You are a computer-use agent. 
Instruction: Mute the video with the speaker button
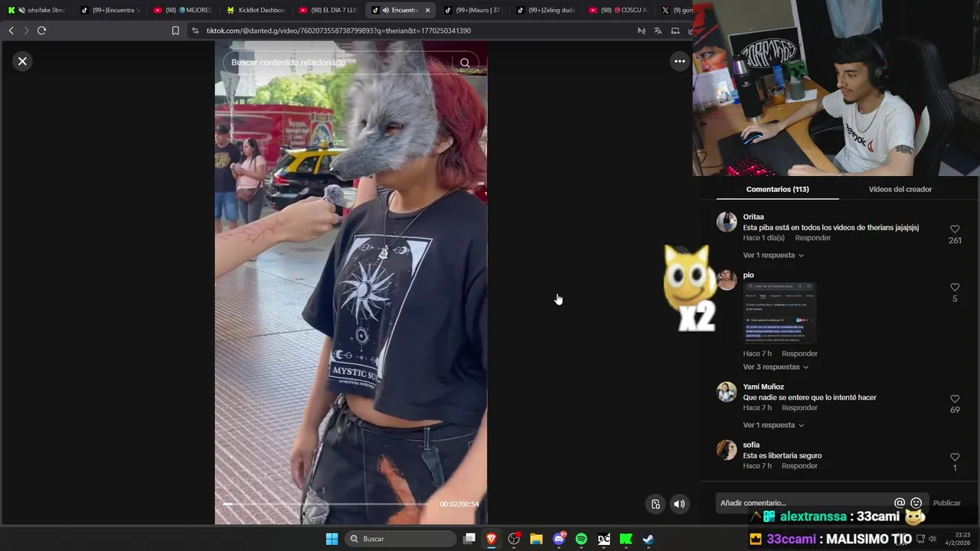(679, 504)
